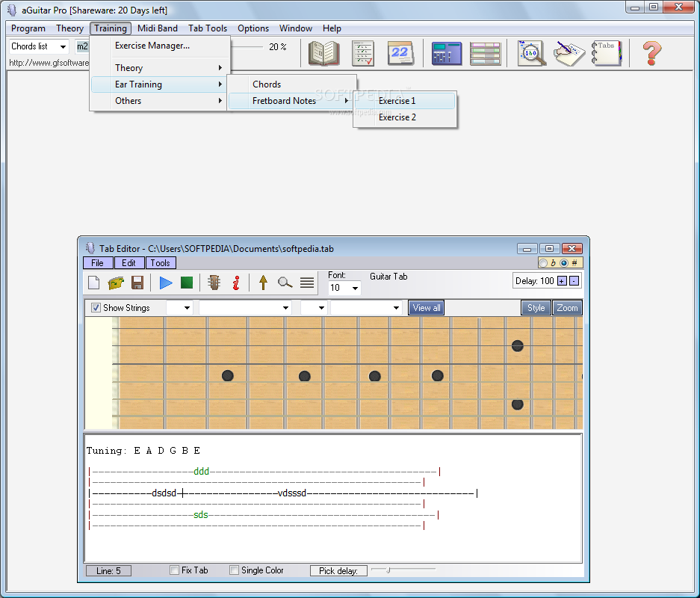
Task: Open the blue mixer panel icon
Action: point(447,54)
